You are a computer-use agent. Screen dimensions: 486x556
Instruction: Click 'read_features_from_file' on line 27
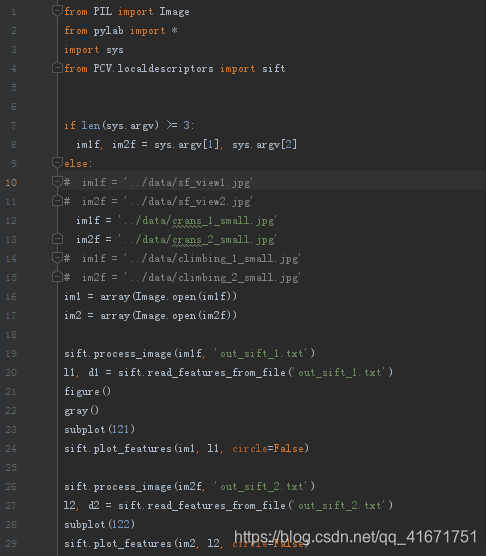217,505
